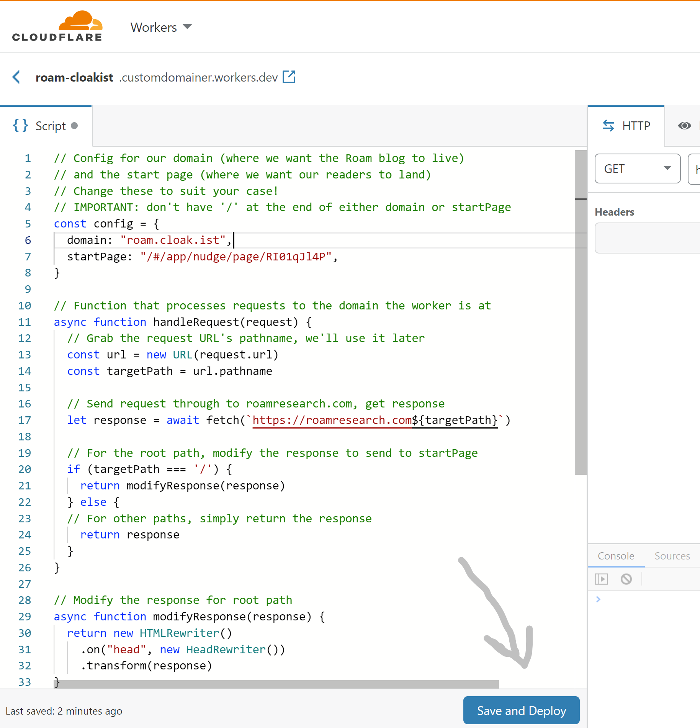700x728 pixels.
Task: Switch to the eye preview tab
Action: tap(684, 126)
